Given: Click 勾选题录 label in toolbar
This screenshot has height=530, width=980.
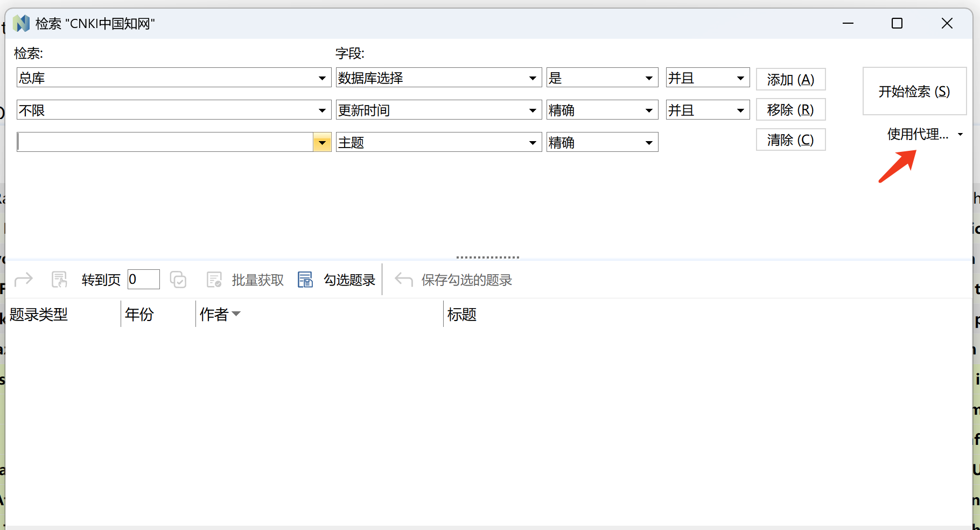Looking at the screenshot, I should [349, 280].
